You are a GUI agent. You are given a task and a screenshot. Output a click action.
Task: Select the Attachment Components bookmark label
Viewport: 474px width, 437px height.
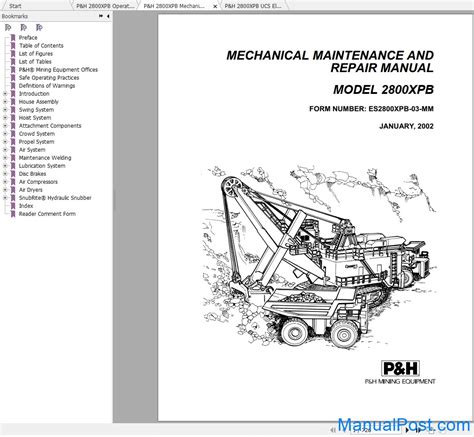(x=50, y=126)
